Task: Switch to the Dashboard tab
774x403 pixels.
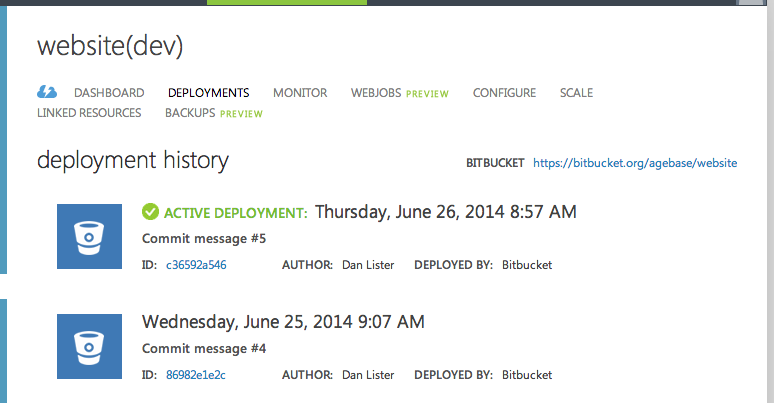Action: (x=109, y=93)
